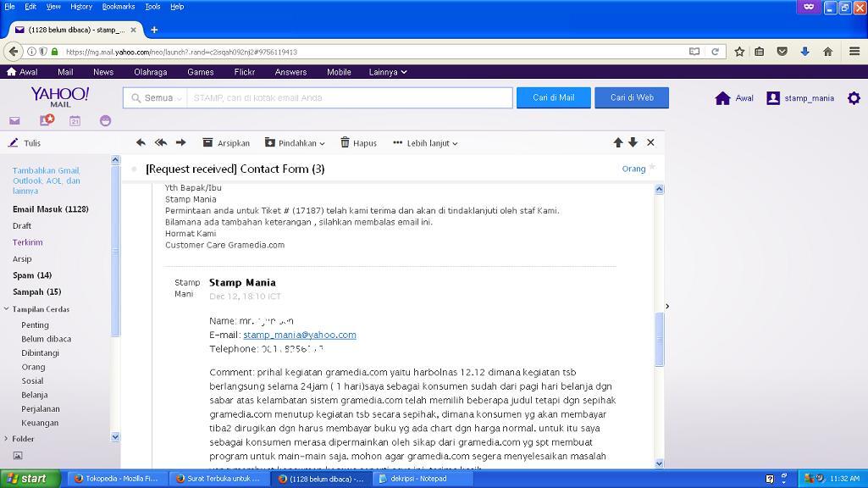This screenshot has height=488, width=868.
Task: Open the messenger smiley icon
Action: tap(105, 121)
